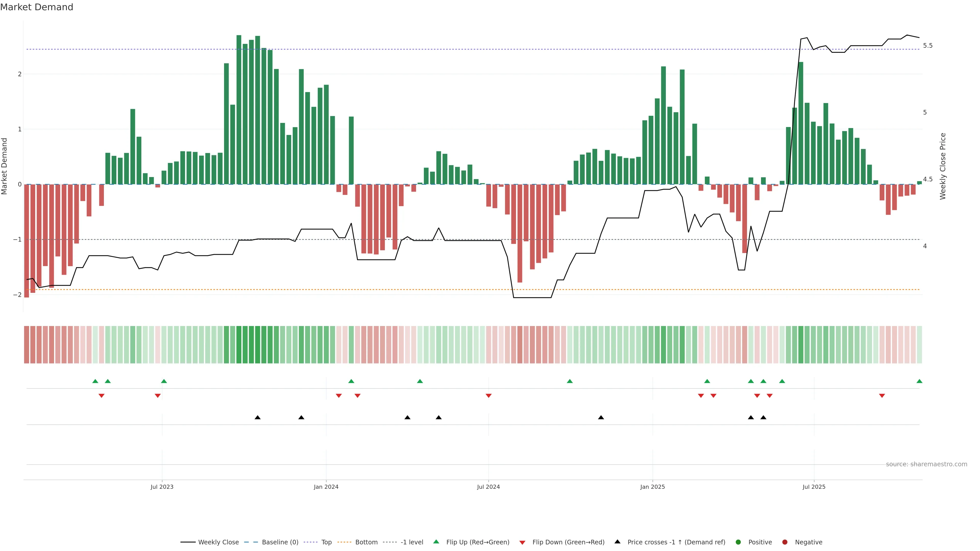Click the Jul 2023 x-axis label
Image resolution: width=980 pixels, height=551 pixels.
162,487
